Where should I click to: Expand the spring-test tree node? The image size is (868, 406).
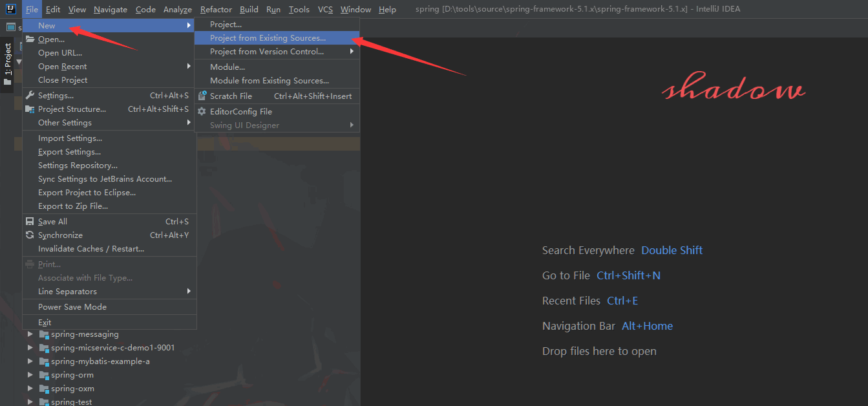coord(30,401)
